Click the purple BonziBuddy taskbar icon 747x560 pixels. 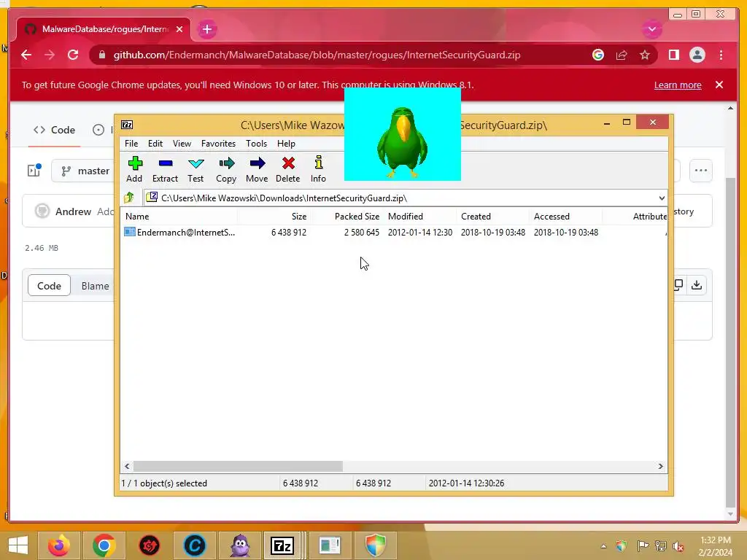coord(239,545)
